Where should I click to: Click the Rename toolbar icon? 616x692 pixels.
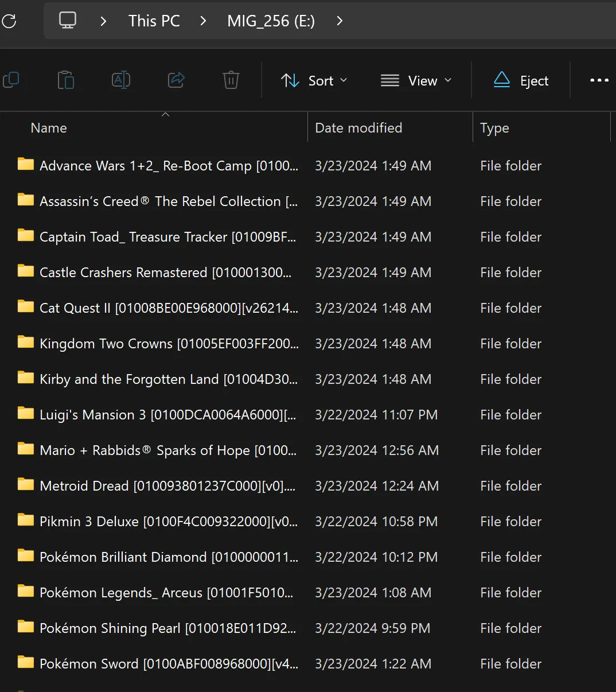[121, 80]
